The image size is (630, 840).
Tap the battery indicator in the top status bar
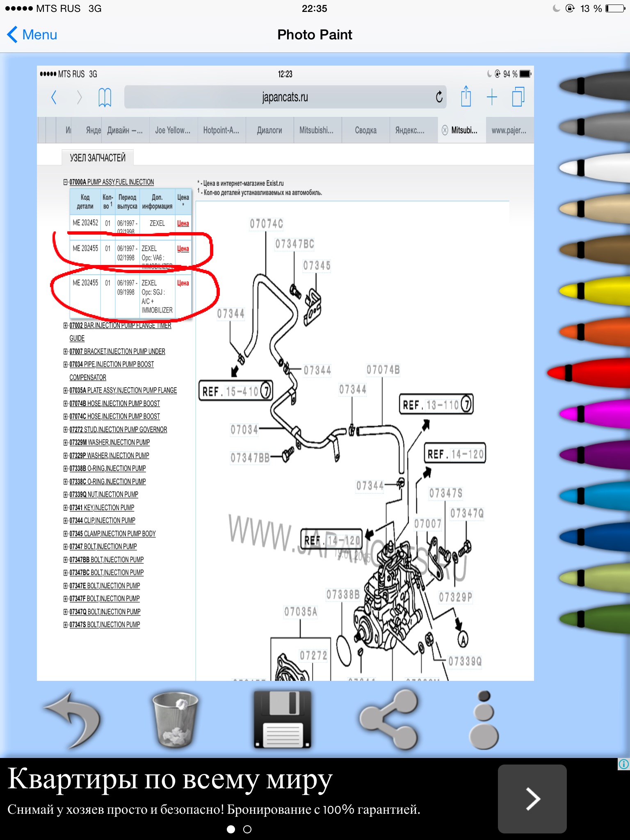(x=615, y=9)
